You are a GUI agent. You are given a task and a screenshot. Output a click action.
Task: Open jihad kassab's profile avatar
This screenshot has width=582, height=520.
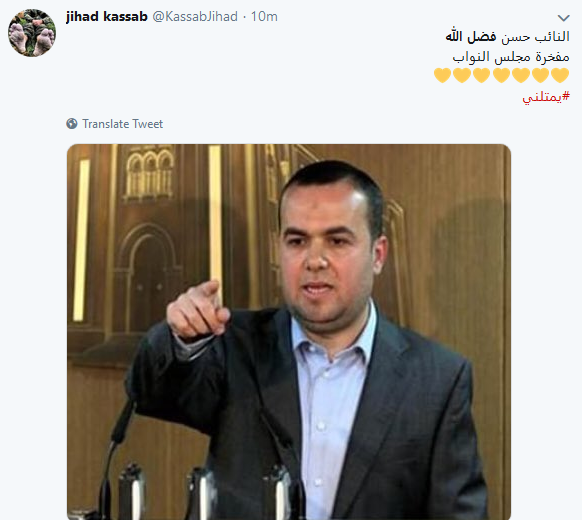32,33
